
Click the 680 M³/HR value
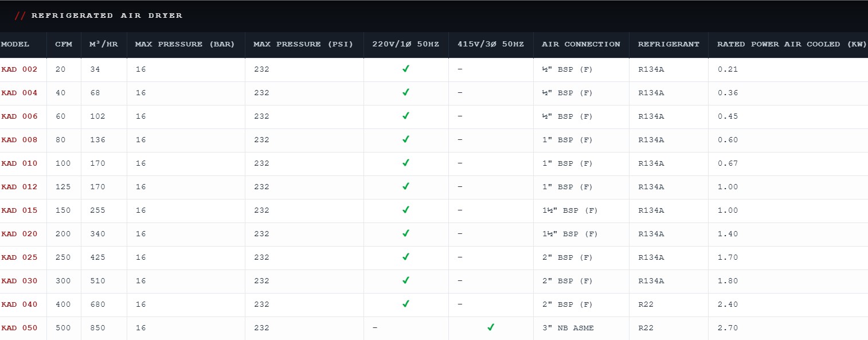tap(97, 304)
